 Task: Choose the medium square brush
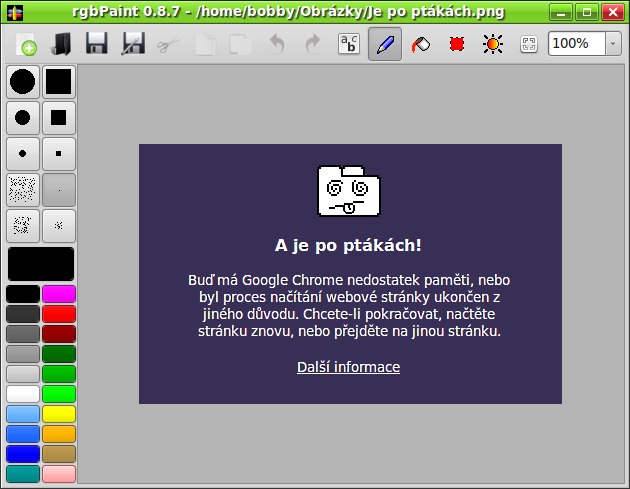[59, 118]
